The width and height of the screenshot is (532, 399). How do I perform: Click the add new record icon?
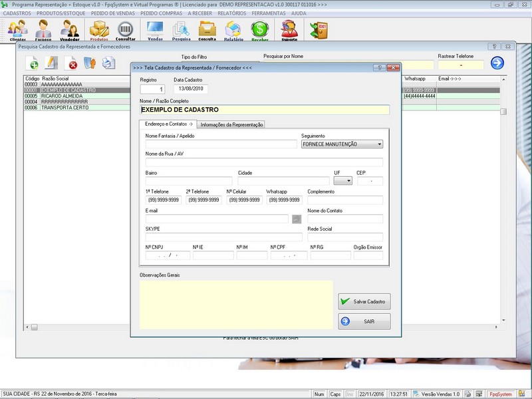click(x=32, y=63)
